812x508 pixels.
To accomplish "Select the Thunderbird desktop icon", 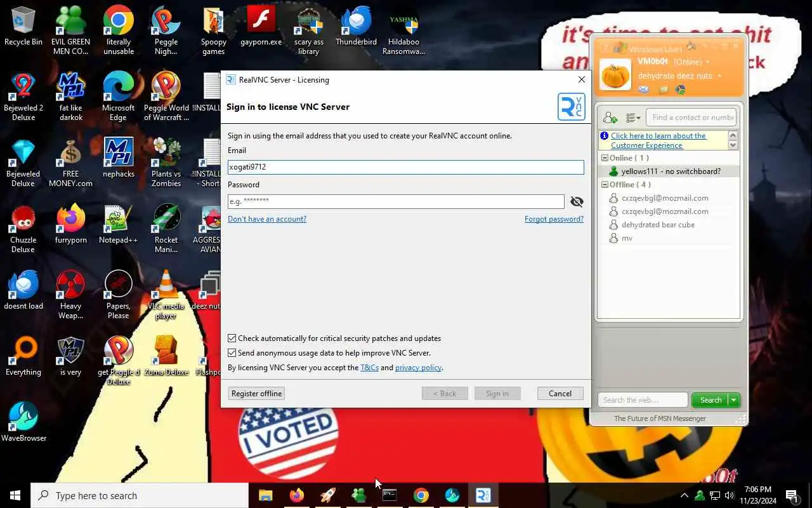I will pos(356,27).
